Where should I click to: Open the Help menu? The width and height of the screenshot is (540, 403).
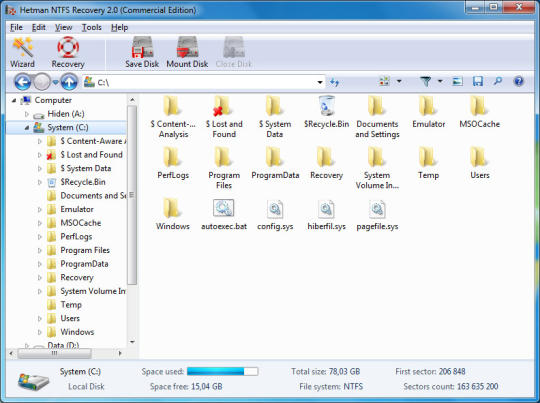click(120, 27)
